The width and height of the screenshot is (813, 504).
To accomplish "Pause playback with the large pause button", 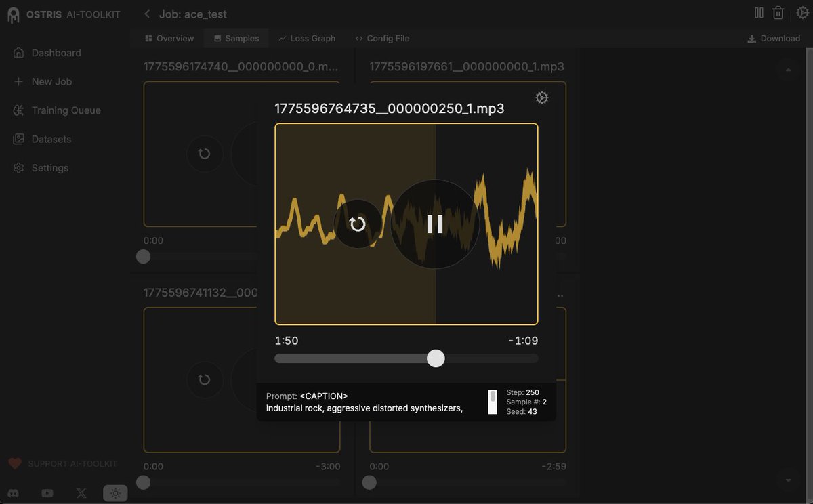I will tap(435, 224).
